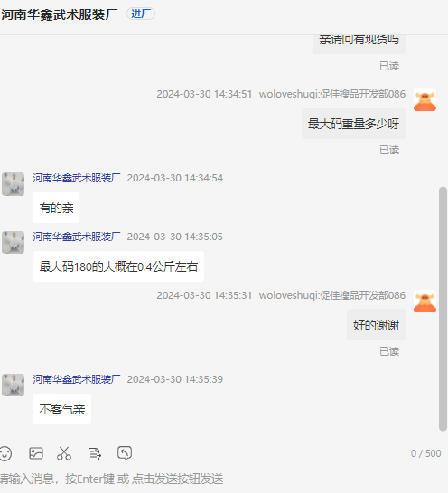Click the 最大码180的大概在0.4公斤左右 message

(x=118, y=266)
